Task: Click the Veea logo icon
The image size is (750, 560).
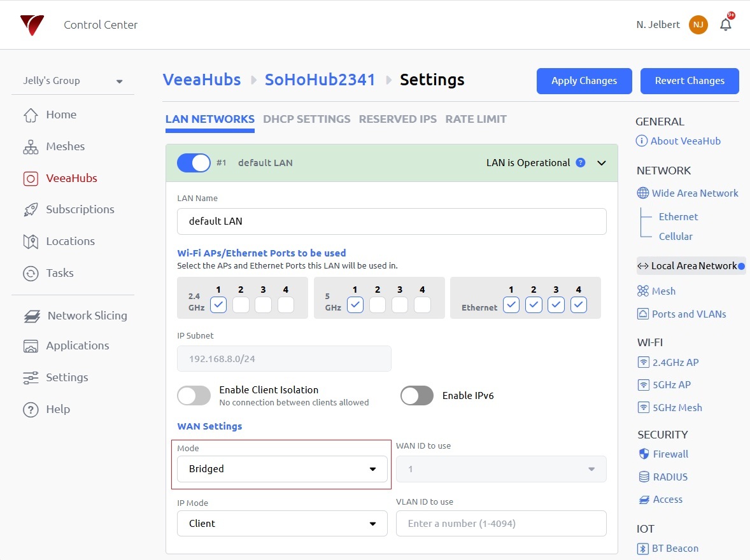Action: [32, 25]
